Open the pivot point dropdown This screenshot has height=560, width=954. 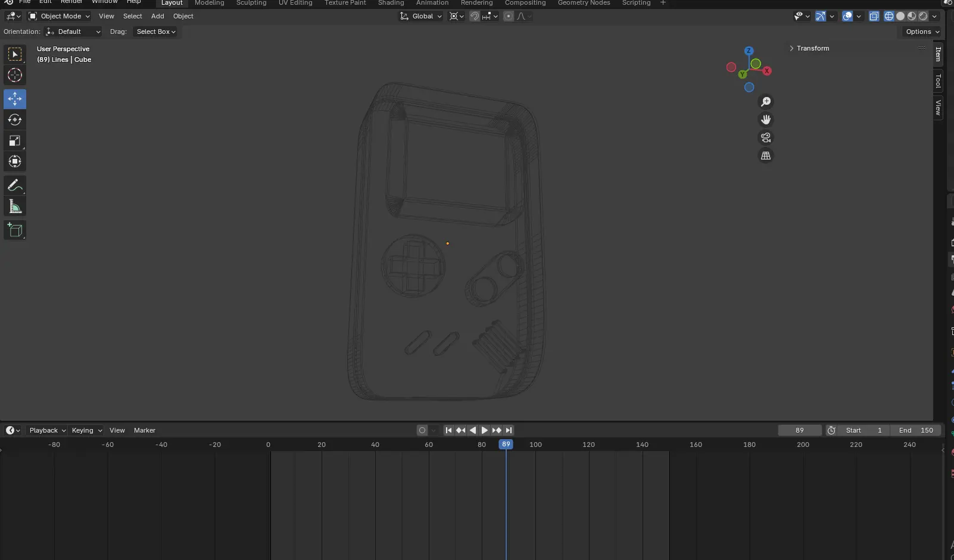(x=457, y=16)
